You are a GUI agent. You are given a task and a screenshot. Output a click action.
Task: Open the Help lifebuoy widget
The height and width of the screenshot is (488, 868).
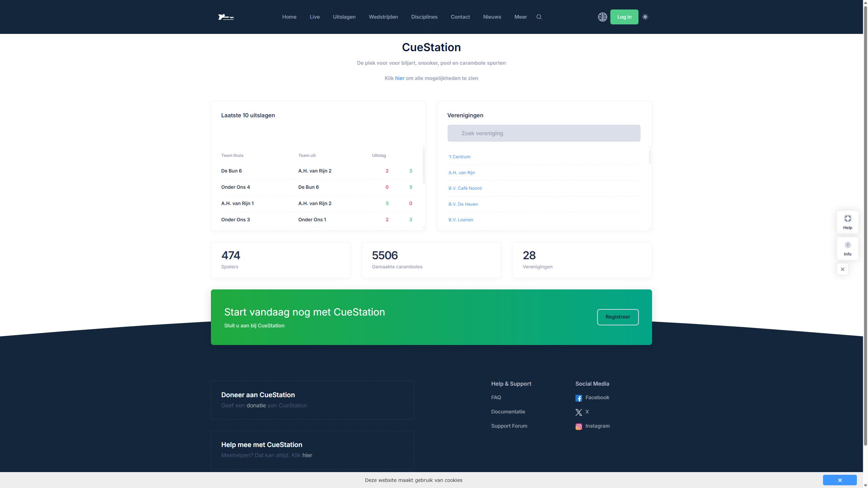847,222
